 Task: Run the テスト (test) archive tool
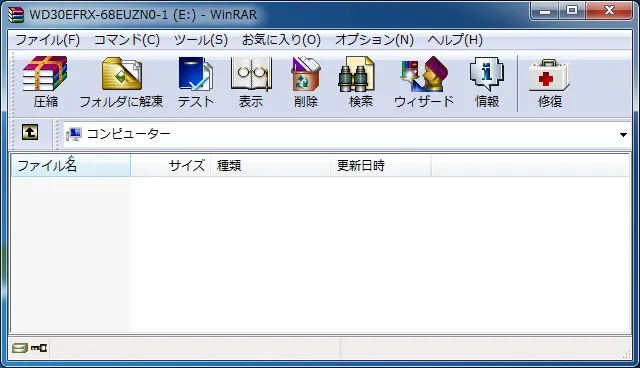pyautogui.click(x=196, y=82)
